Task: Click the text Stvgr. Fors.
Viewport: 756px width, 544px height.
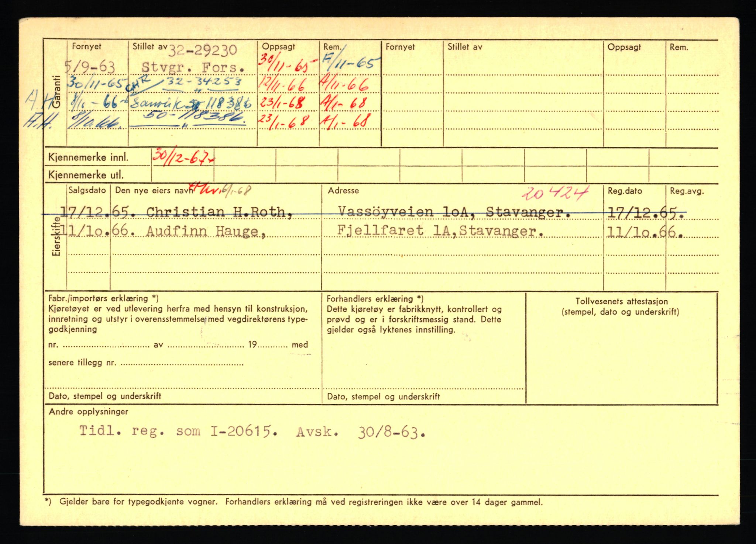Action: pyautogui.click(x=193, y=67)
